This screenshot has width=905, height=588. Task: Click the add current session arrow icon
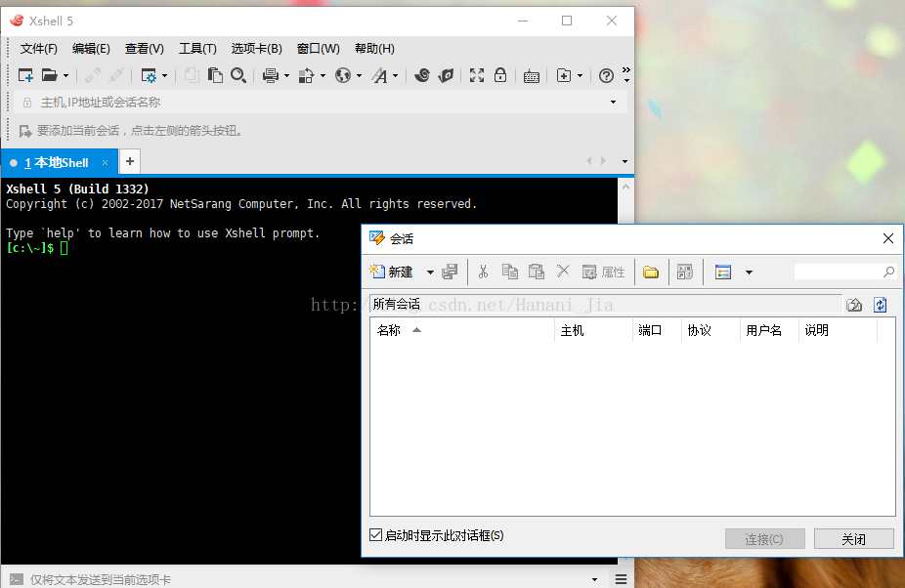point(25,132)
